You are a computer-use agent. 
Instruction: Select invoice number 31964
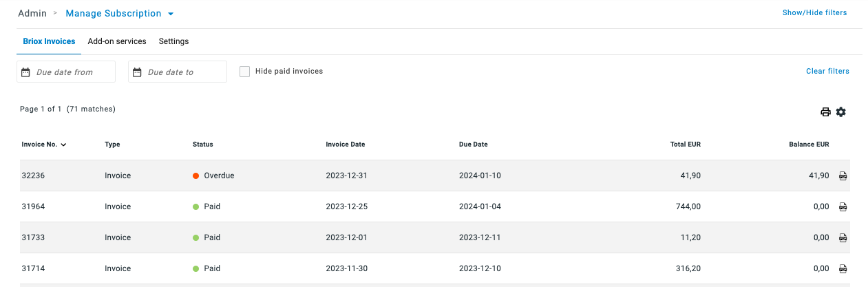pos(33,206)
